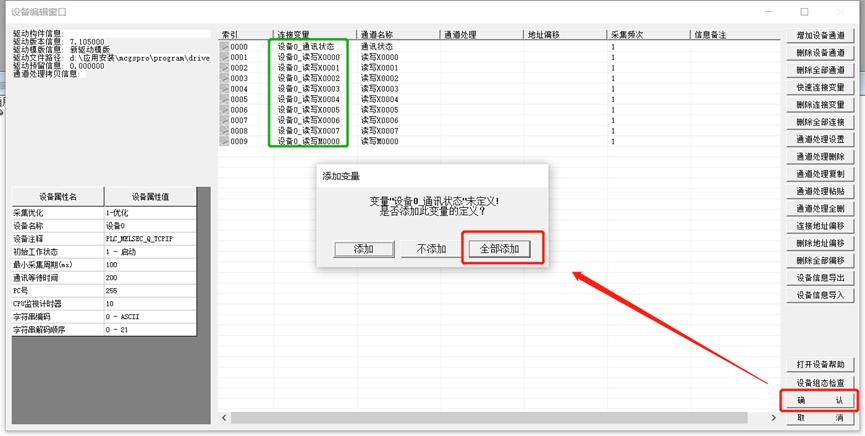Click the 字符串解码顺序 value 0 - 21
This screenshot has width=865, height=436.
(x=150, y=330)
